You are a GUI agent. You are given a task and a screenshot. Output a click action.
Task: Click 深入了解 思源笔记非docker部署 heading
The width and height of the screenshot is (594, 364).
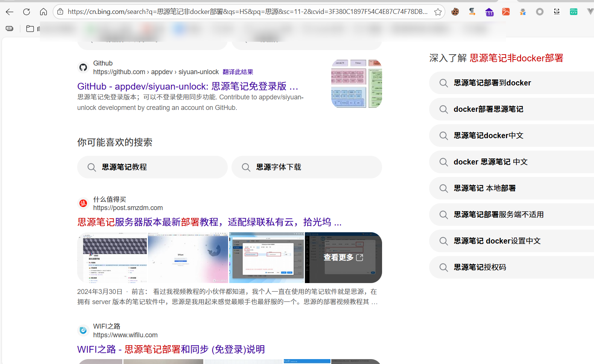[496, 58]
